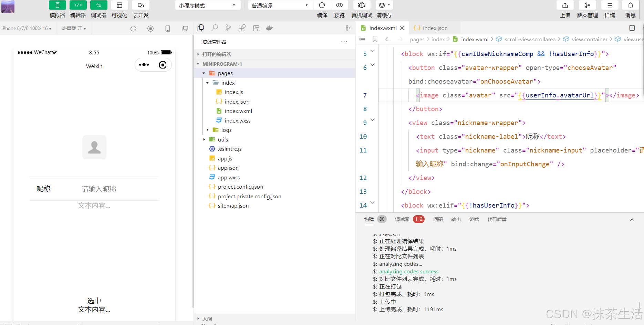Click the detach simulator window icon
Image resolution: width=644 pixels, height=325 pixels.
(x=185, y=29)
